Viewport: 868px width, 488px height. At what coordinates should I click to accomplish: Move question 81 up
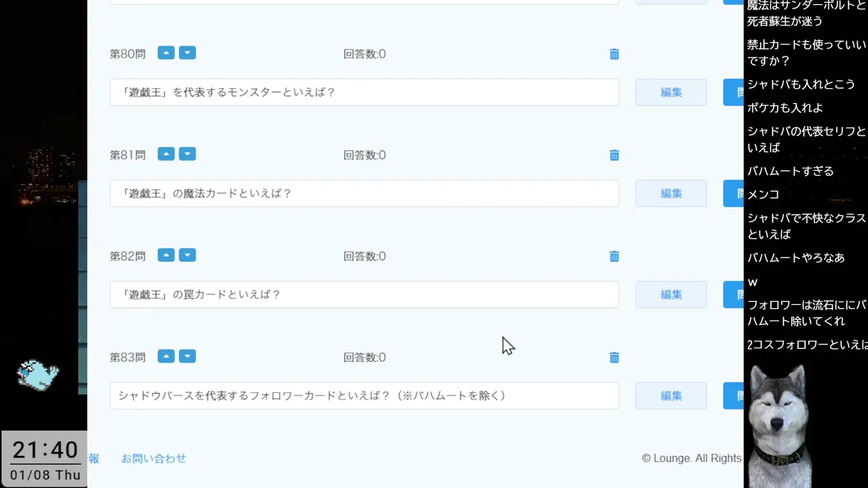point(166,154)
